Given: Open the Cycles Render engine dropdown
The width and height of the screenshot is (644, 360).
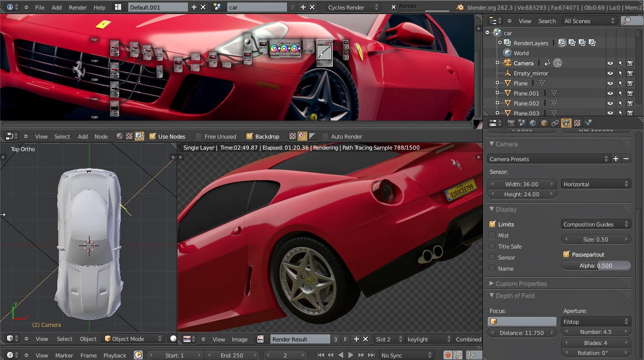Looking at the screenshot, I should [x=352, y=7].
